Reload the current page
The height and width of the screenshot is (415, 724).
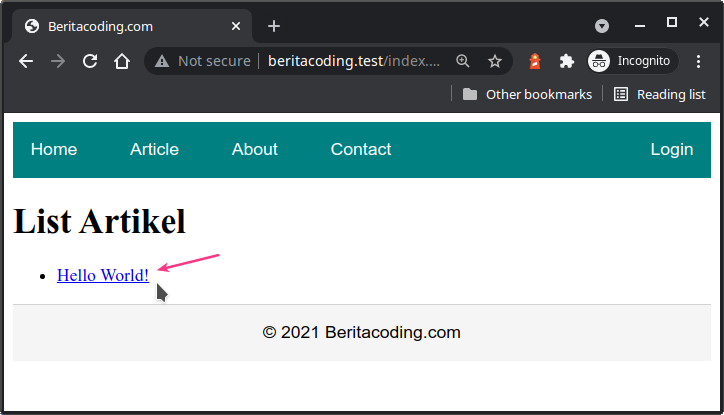(x=90, y=61)
